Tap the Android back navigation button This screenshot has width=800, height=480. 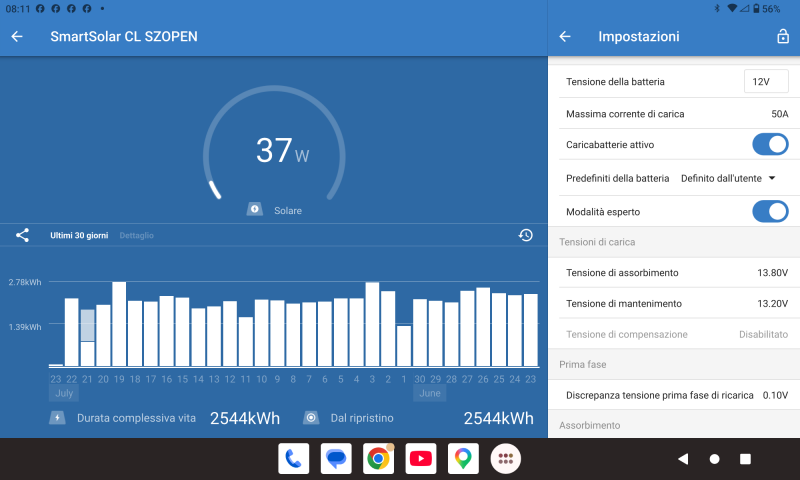tap(683, 459)
